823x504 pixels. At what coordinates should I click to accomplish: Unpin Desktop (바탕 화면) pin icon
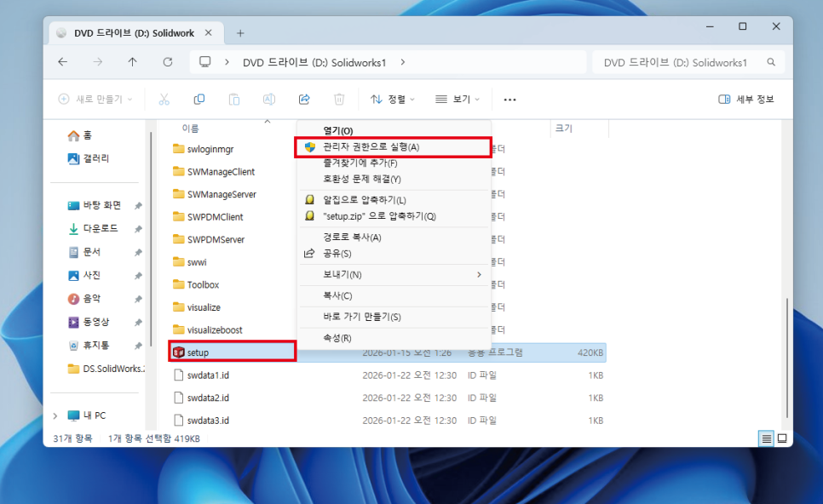coord(139,205)
